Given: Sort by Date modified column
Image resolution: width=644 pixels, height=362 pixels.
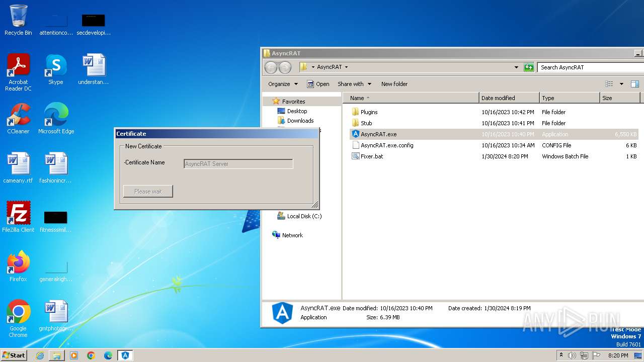Looking at the screenshot, I should click(x=509, y=98).
